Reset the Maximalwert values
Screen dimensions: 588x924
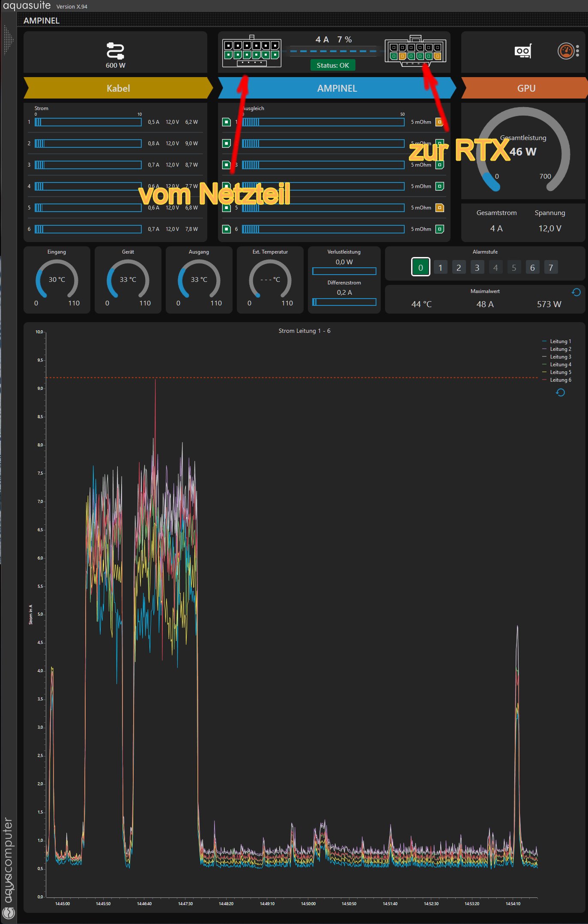[x=576, y=292]
